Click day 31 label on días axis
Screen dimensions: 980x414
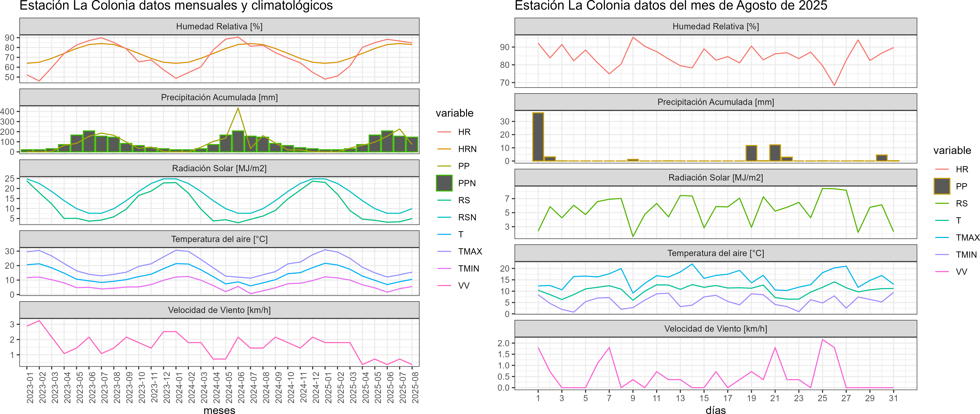(893, 398)
